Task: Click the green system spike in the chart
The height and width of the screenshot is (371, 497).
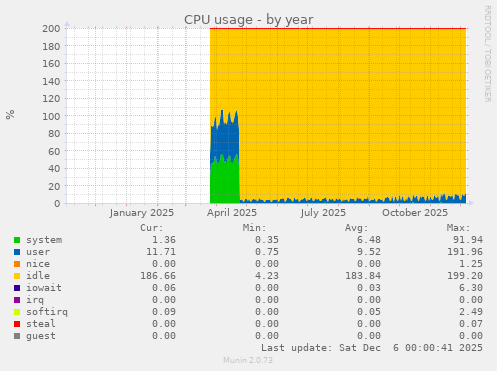Action: point(225,182)
